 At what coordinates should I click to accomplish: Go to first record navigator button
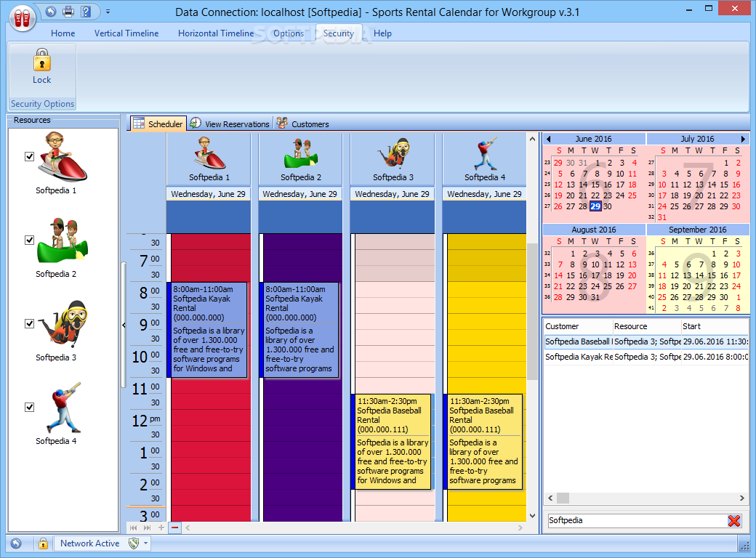(134, 527)
